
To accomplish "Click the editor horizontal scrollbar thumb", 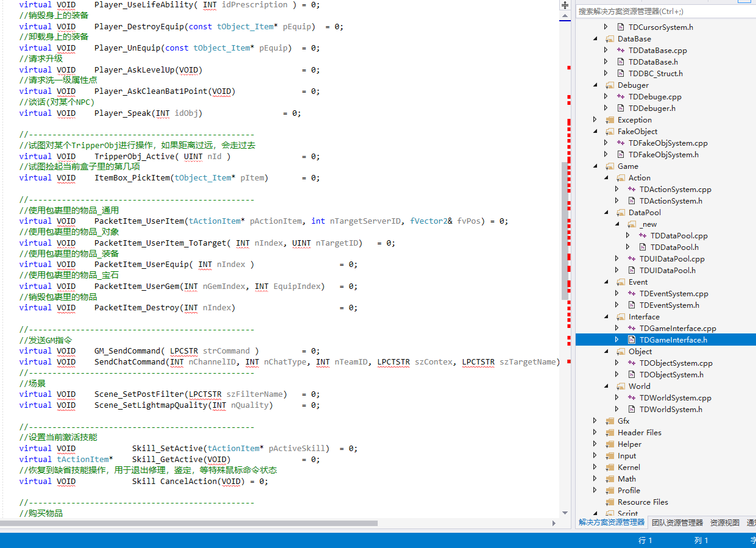I will [x=189, y=523].
